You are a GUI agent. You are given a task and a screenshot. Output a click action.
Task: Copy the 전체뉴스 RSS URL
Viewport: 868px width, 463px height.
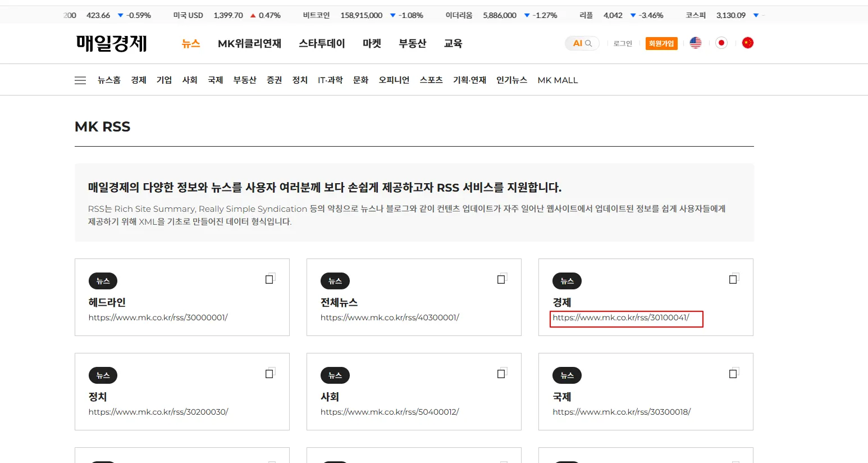tap(502, 279)
